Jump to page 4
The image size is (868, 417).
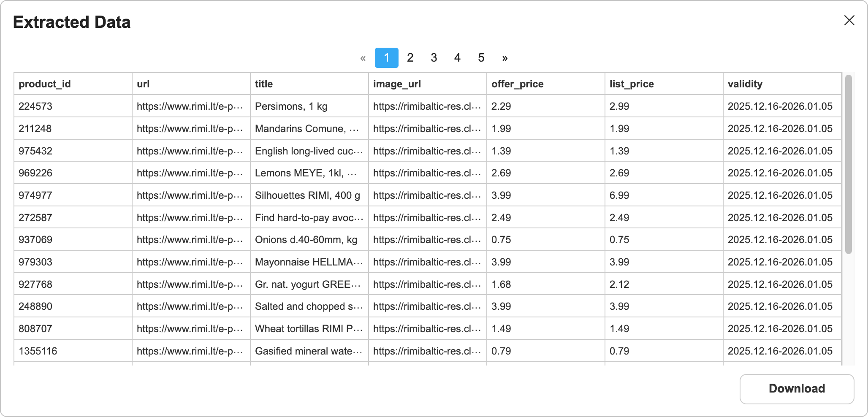click(457, 58)
